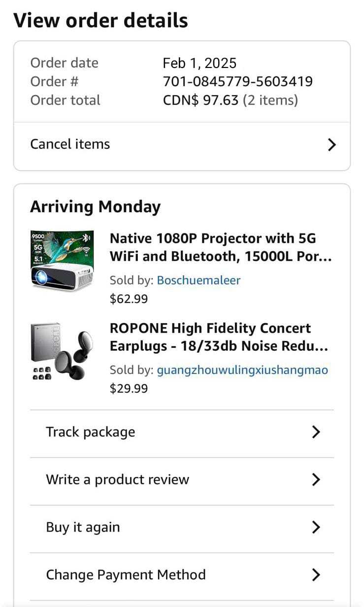
Task: Click the Arriving Monday heading
Action: click(x=95, y=207)
